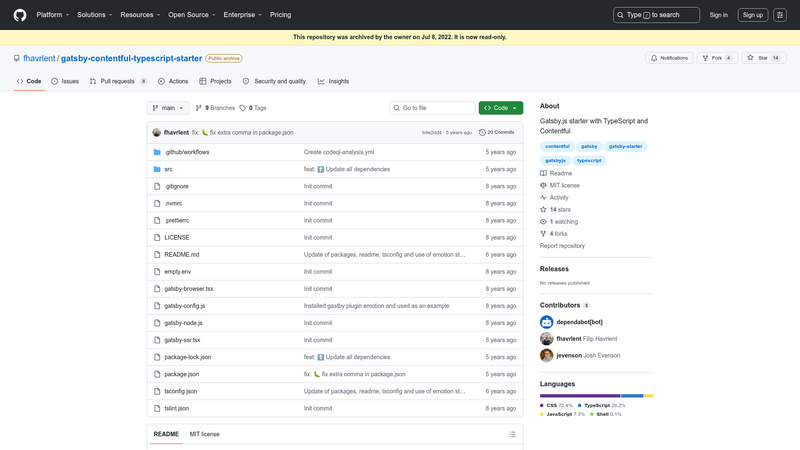Open the README.md file
This screenshot has height=450, width=800.
click(x=182, y=255)
